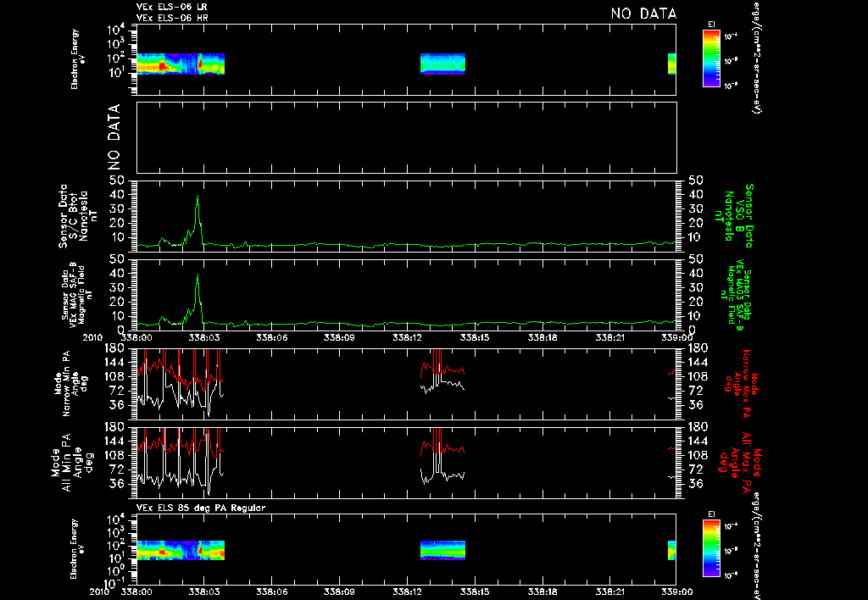The image size is (868, 600).
Task: Click the vertical 'NO DATA' label of the empty panel
Action: coord(114,137)
